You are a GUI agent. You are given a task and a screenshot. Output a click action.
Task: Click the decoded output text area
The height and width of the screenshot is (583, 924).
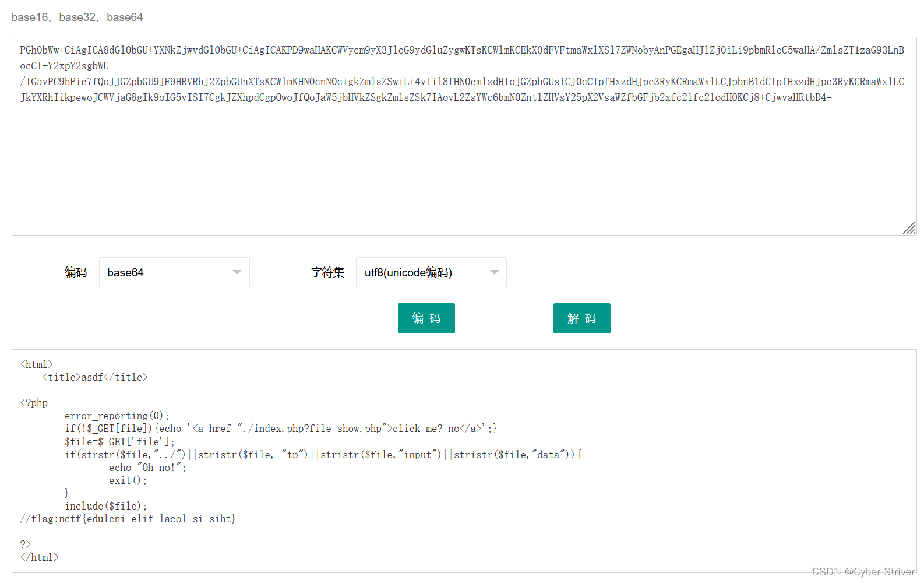464,461
